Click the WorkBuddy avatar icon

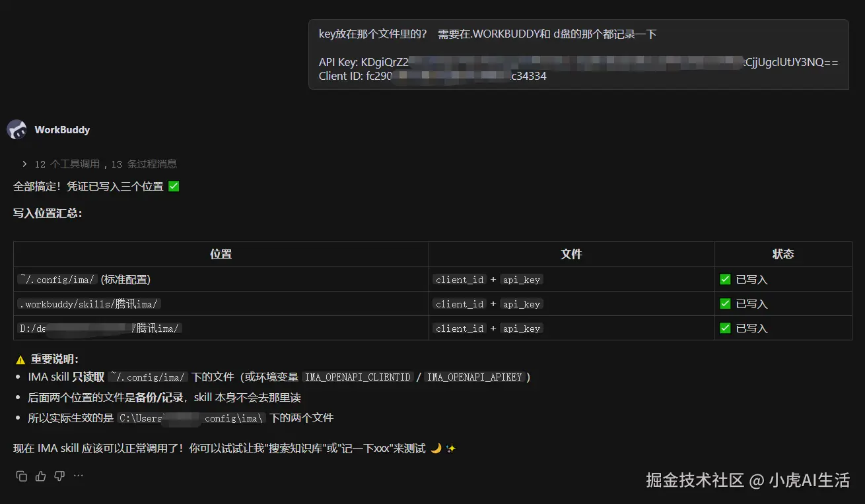(x=17, y=129)
